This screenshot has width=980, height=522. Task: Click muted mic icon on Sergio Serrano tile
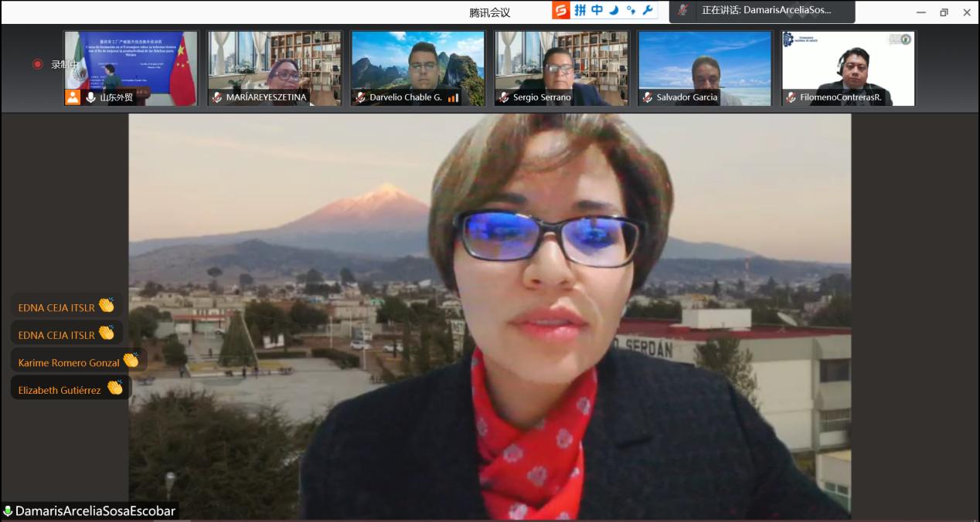click(x=504, y=97)
